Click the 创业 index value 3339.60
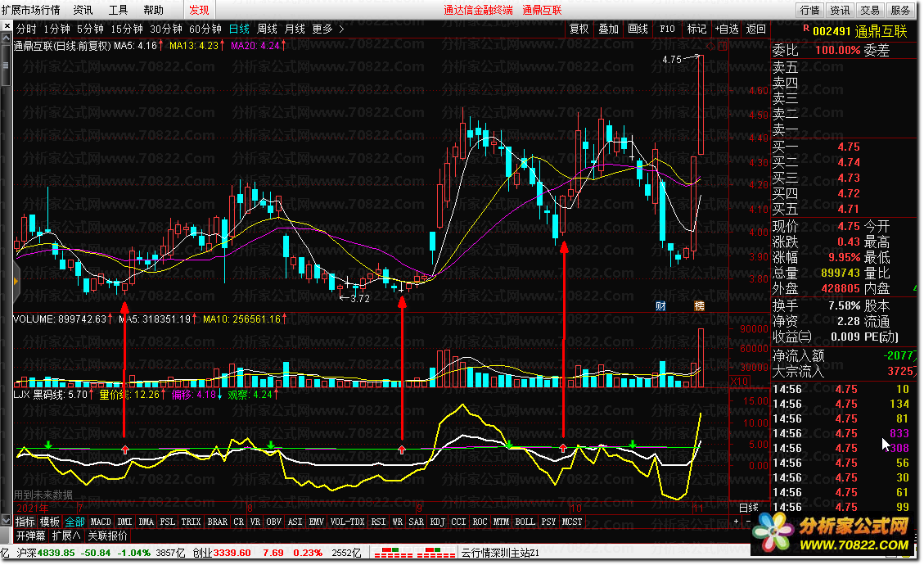This screenshot has width=924, height=565. (x=232, y=554)
